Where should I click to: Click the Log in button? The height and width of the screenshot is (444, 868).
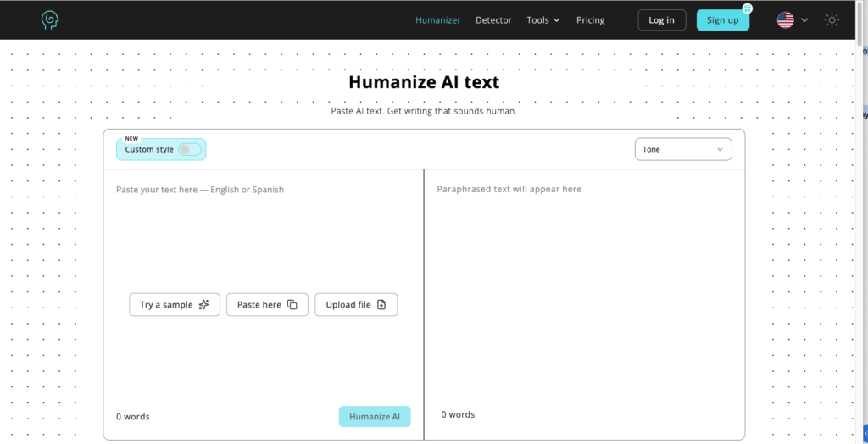661,20
